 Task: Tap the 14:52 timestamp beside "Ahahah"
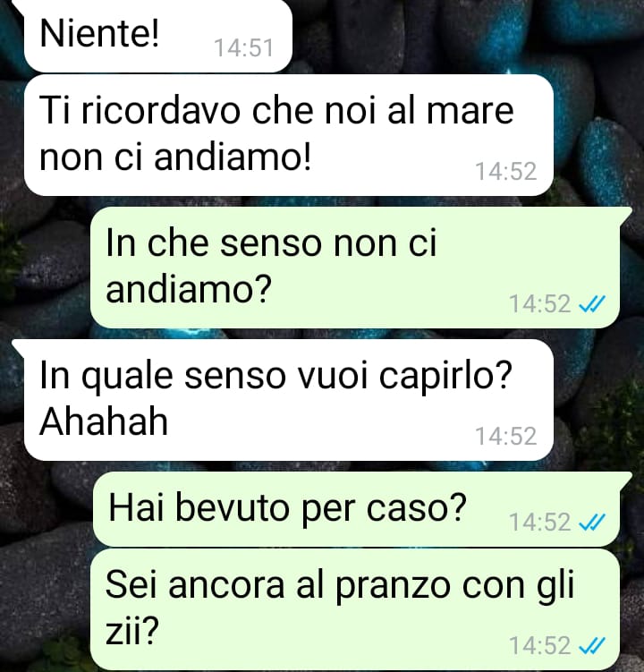[x=506, y=437]
